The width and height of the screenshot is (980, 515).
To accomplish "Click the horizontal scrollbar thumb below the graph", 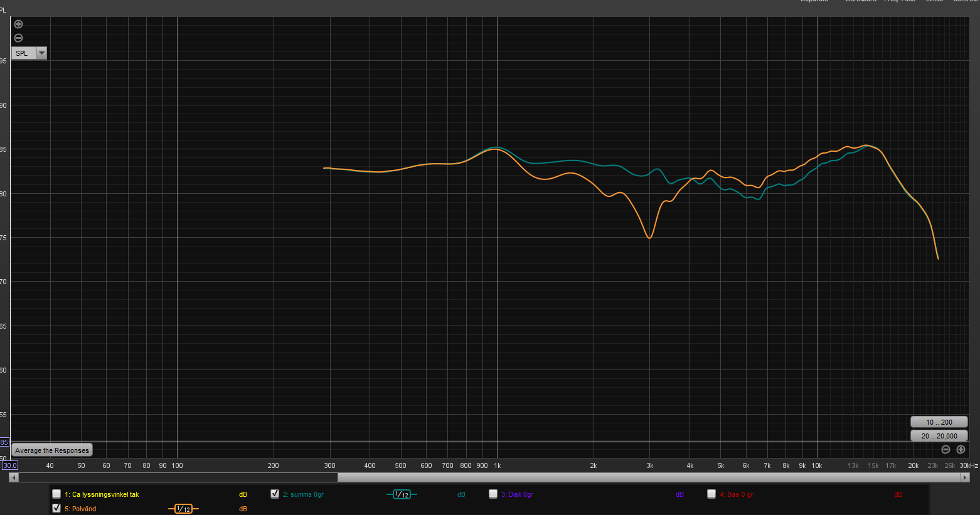I will (178, 477).
